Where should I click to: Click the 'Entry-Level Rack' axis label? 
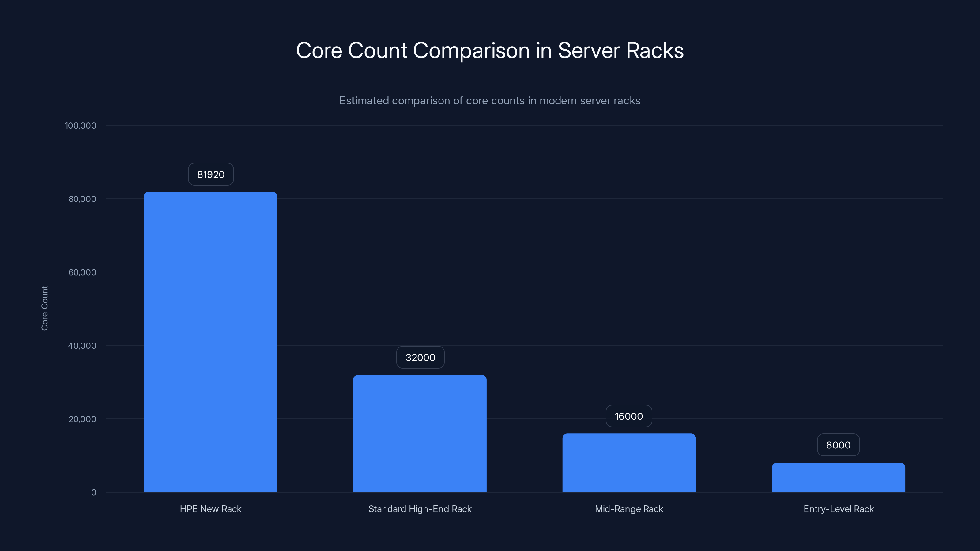839,509
